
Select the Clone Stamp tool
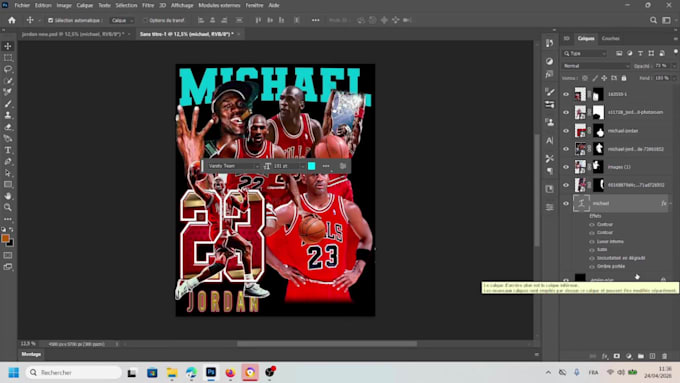click(8, 115)
